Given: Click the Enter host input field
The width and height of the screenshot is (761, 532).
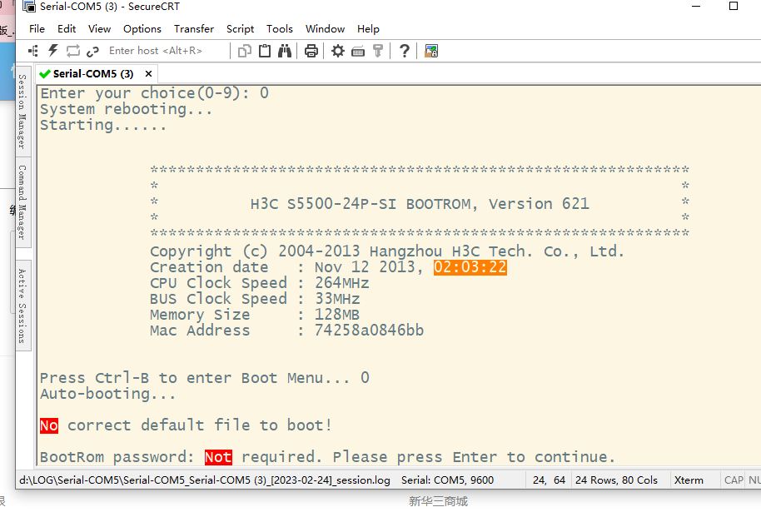Looking at the screenshot, I should pyautogui.click(x=167, y=51).
